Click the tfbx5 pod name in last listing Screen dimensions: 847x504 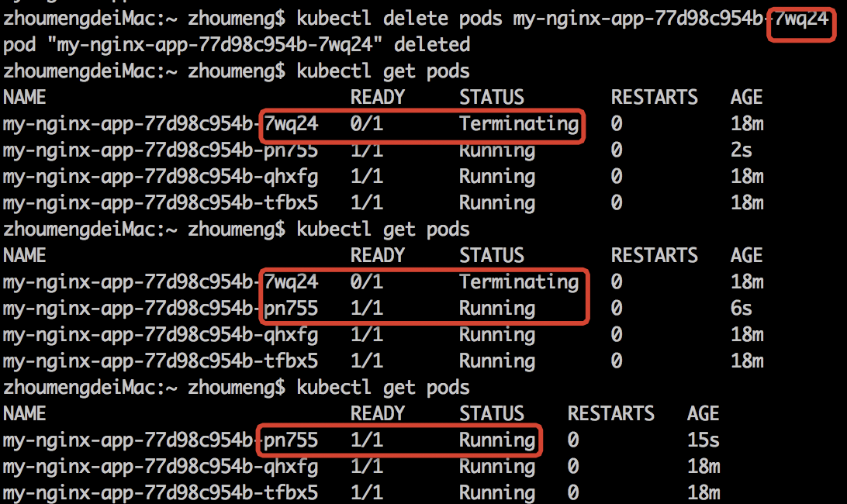click(x=161, y=493)
